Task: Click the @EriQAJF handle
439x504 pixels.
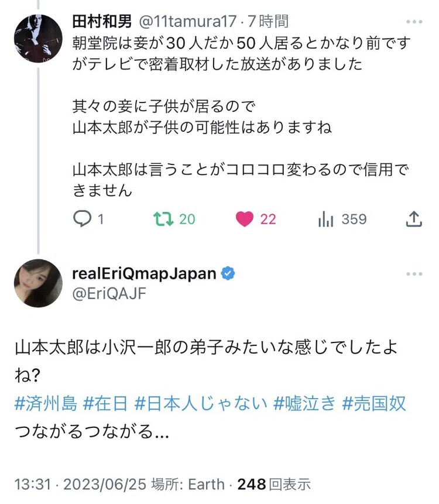Action: click(109, 293)
